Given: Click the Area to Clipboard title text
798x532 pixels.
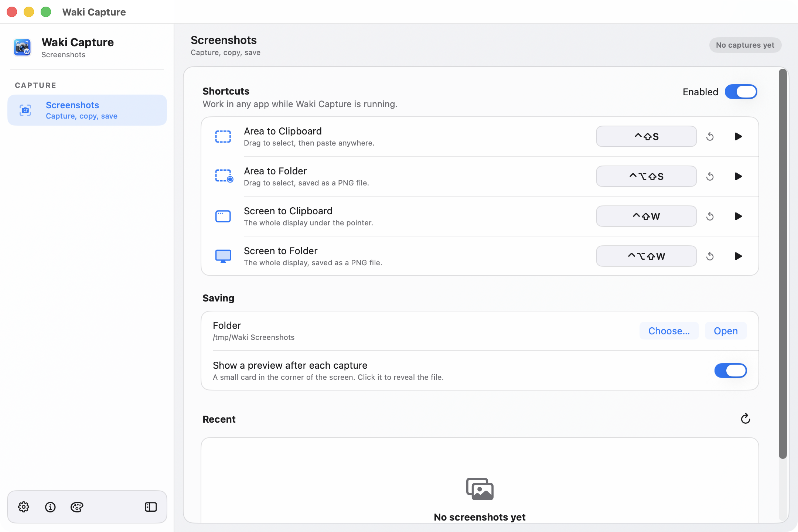Looking at the screenshot, I should point(283,131).
